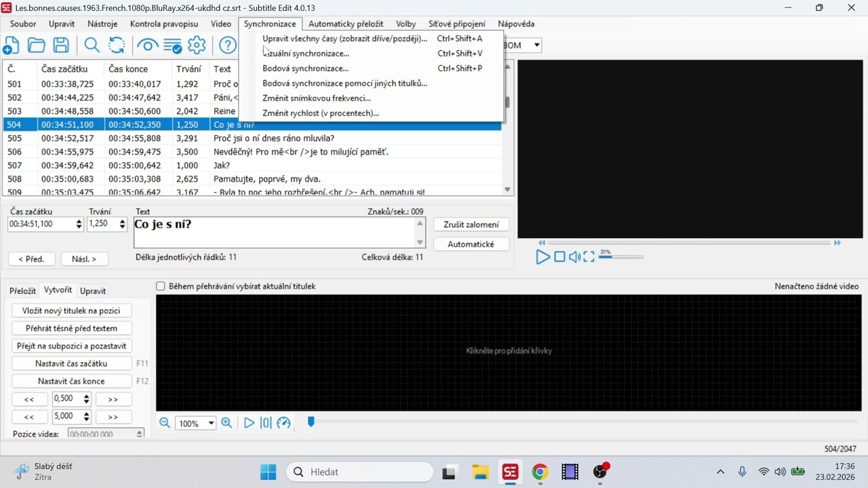The width and height of the screenshot is (868, 488).
Task: Click the waveform center-position icon
Action: point(266,423)
